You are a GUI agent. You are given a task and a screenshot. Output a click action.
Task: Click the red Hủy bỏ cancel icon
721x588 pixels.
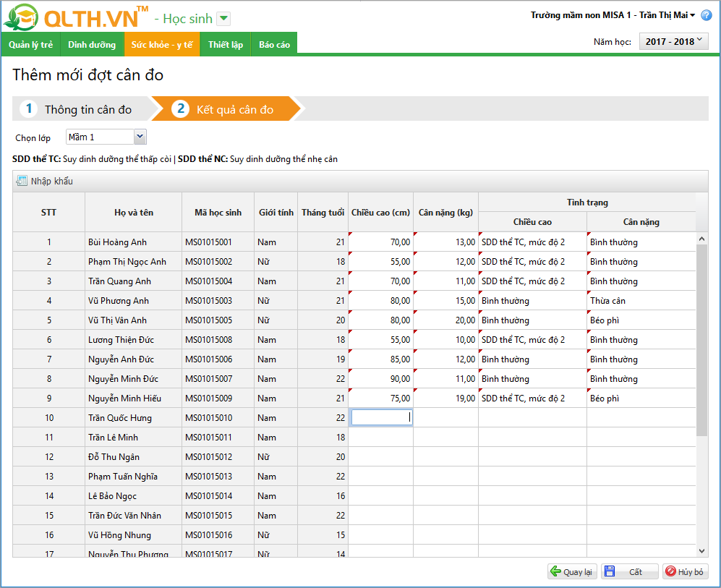(x=670, y=571)
